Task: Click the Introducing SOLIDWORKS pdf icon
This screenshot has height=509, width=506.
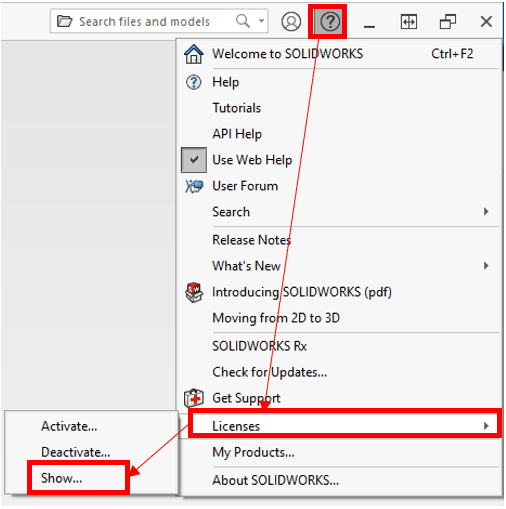Action: pyautogui.click(x=194, y=292)
